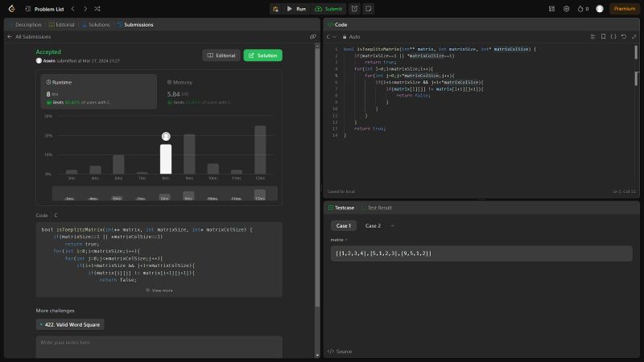Open the layout manager icon
Screen dimensions: 644x362
[551, 9]
